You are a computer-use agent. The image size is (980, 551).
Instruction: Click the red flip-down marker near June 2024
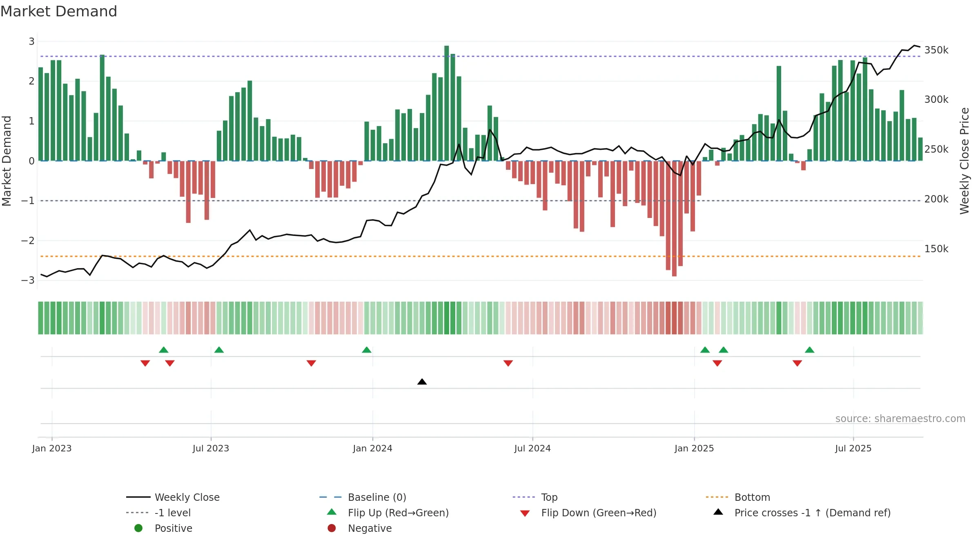(508, 363)
